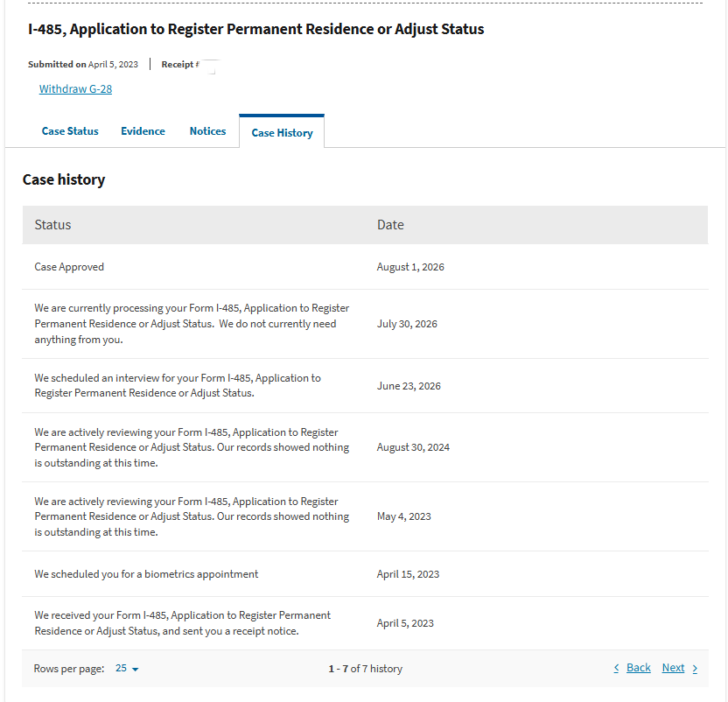
Task: Click the left chevron beside Back
Action: pyautogui.click(x=617, y=668)
